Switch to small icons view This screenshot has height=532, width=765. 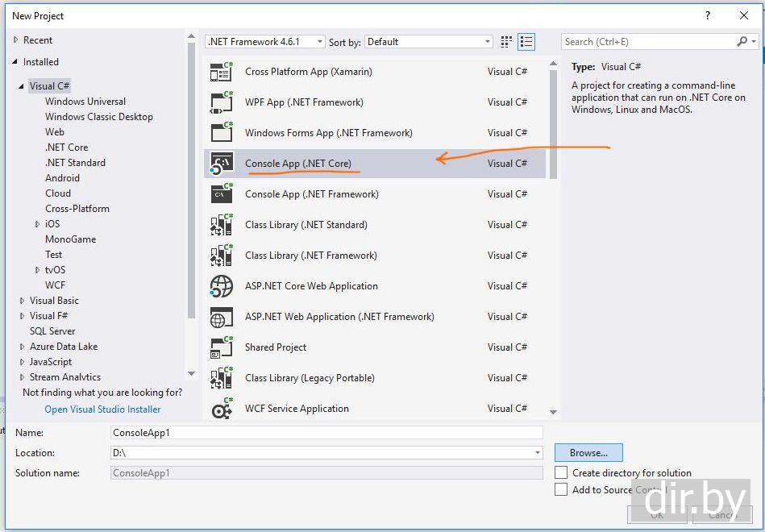[506, 42]
